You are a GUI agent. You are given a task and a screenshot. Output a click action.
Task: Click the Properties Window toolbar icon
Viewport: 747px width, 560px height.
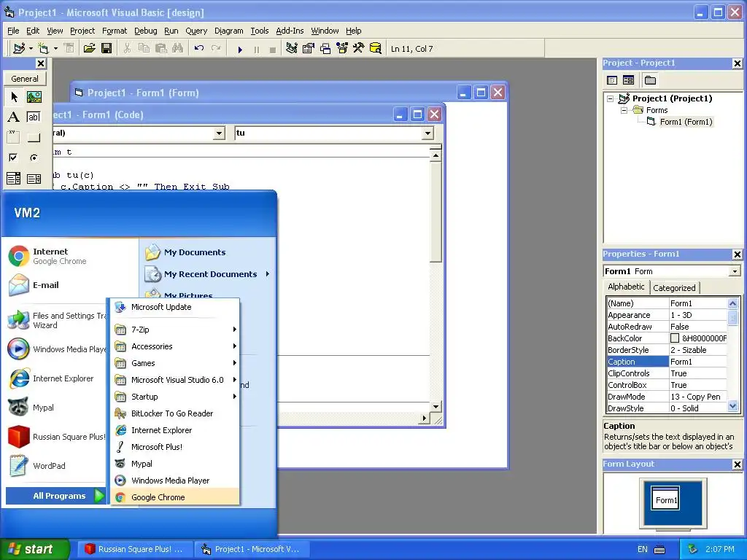pyautogui.click(x=309, y=48)
